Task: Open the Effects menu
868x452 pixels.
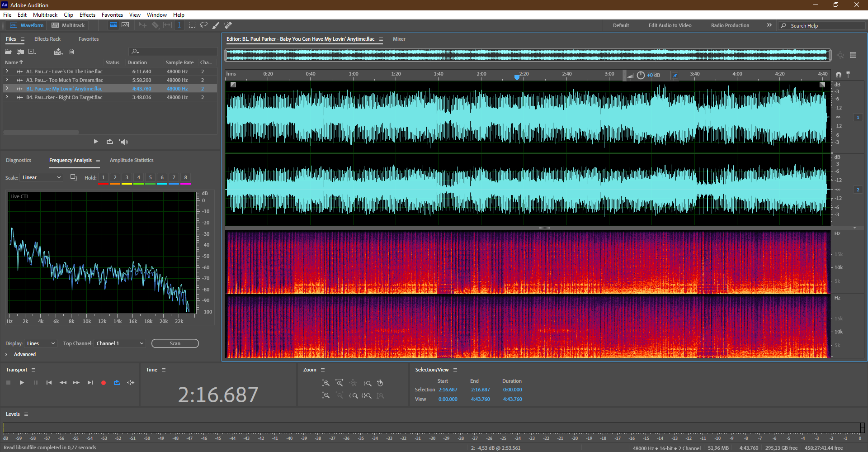Action: [87, 15]
